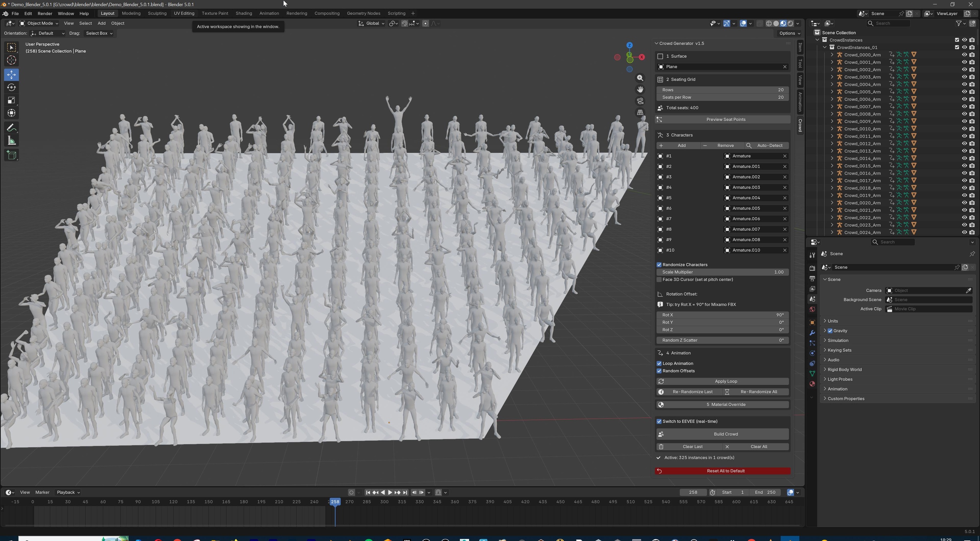Open the Tool properties tab icon
The height and width of the screenshot is (541, 980).
812,255
